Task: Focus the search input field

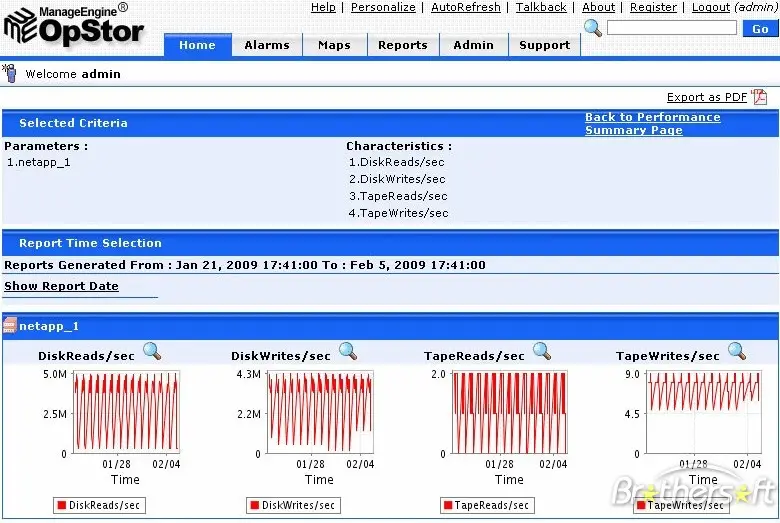Action: [x=672, y=28]
